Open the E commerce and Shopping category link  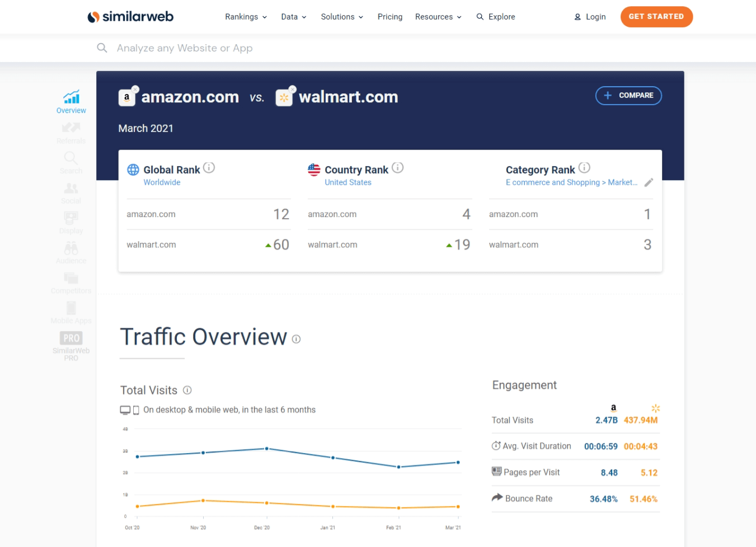point(571,182)
